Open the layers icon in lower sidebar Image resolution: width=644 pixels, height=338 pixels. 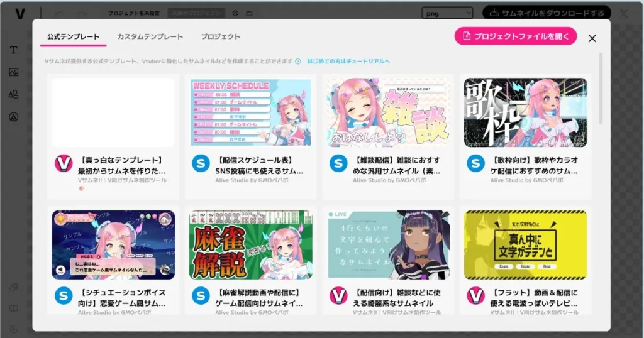point(14,287)
